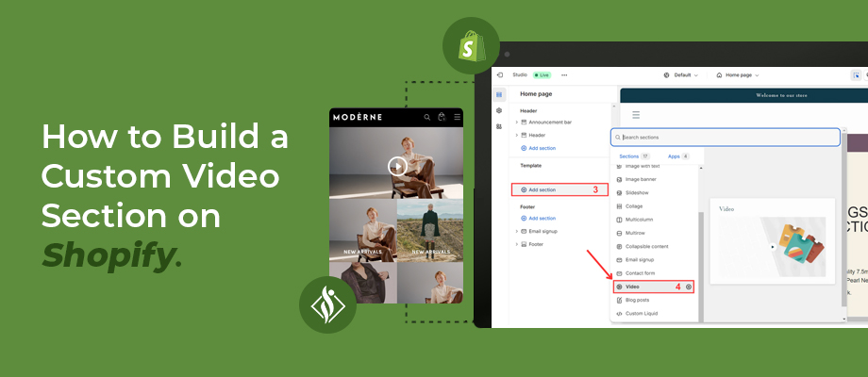Focus the Search sections input field
The height and width of the screenshot is (377, 868).
pyautogui.click(x=726, y=137)
